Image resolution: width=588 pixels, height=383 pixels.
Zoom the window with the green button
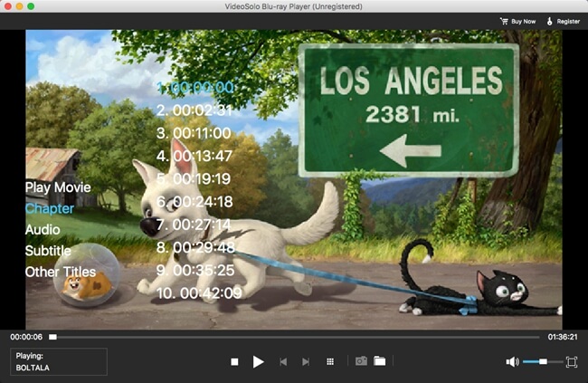31,6
